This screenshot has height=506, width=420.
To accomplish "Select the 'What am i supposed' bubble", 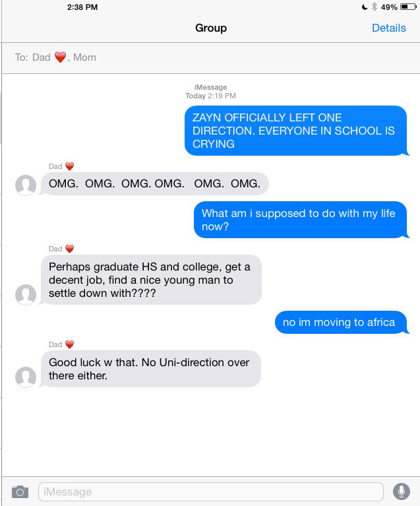I will 301,220.
